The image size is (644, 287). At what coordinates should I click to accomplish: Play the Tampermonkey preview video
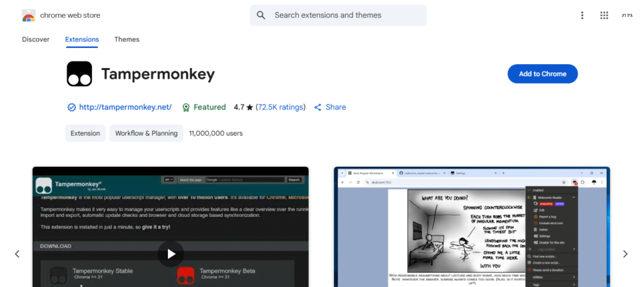coord(170,254)
